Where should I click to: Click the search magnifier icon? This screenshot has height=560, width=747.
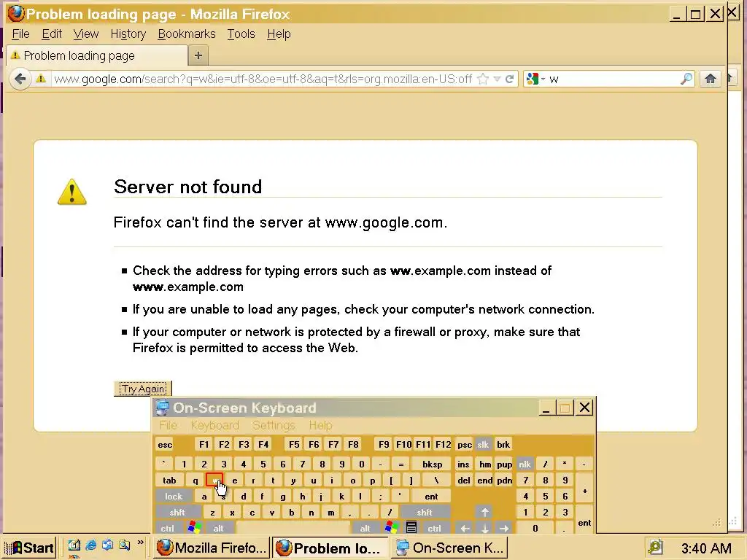click(x=686, y=79)
